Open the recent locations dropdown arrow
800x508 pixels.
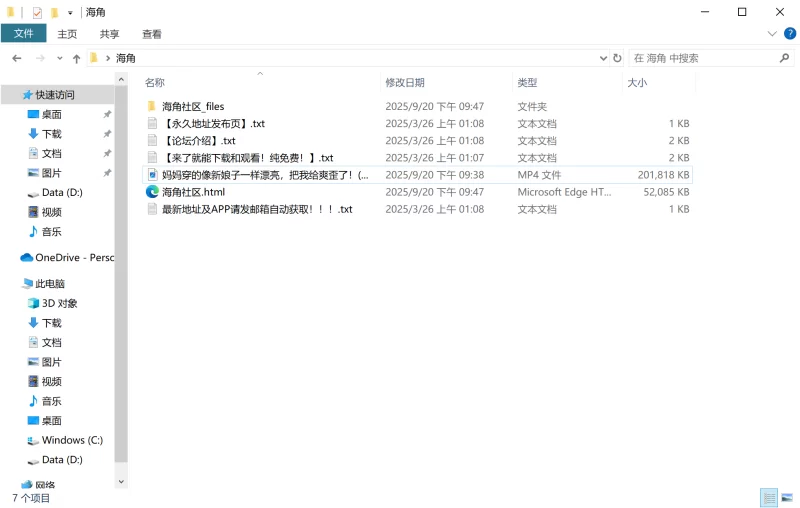pyautogui.click(x=60, y=58)
